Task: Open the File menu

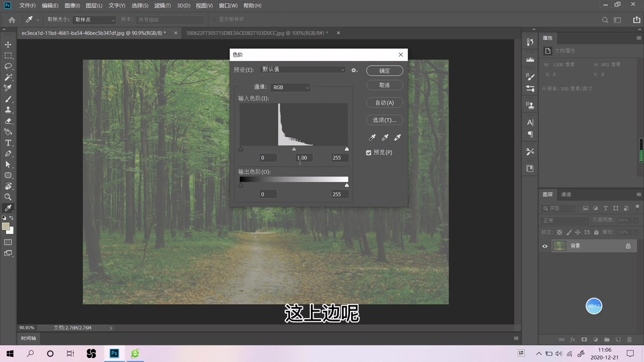Action: 27,6
